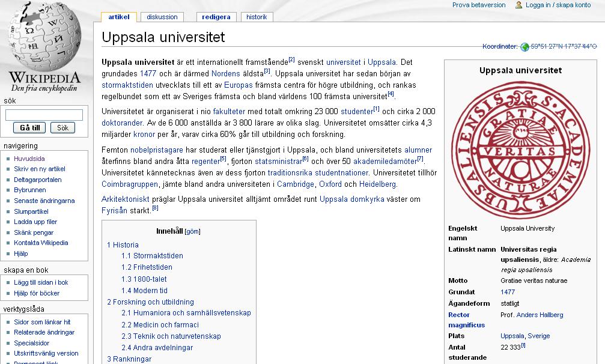Click the Sök button

coord(62,127)
